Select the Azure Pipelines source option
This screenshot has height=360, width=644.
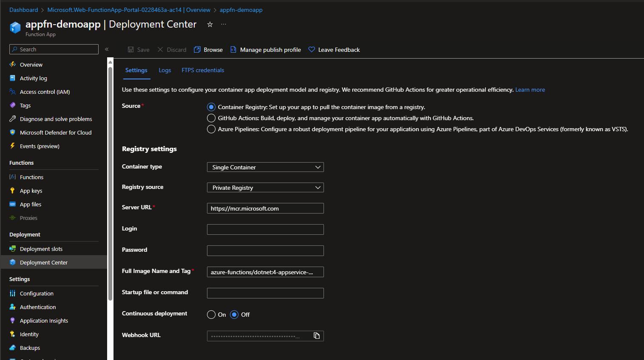click(x=211, y=129)
